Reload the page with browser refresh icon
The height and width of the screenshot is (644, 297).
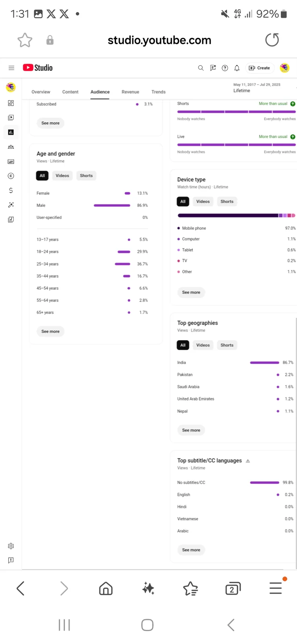(x=272, y=40)
